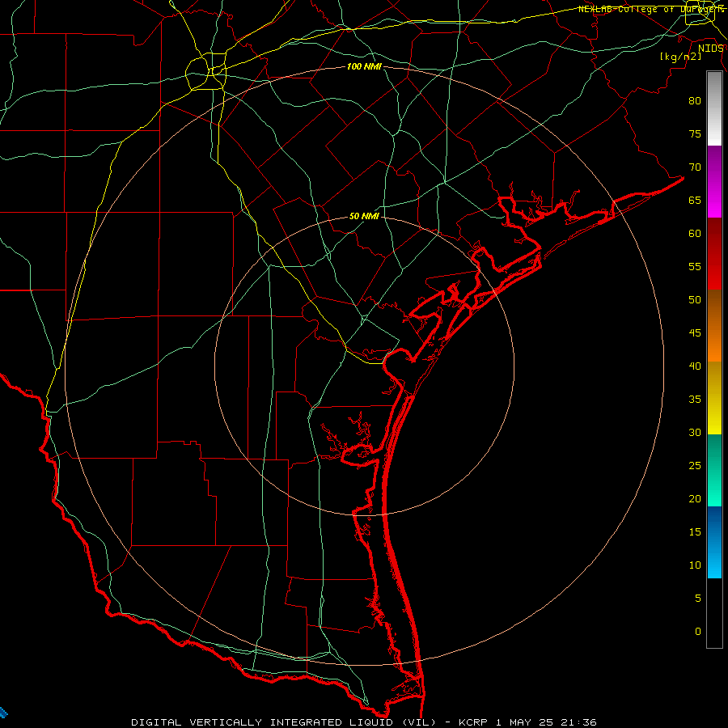Select the blue-cyan segment of the VIL color bar
The height and width of the screenshot is (728, 728).
pos(714,542)
